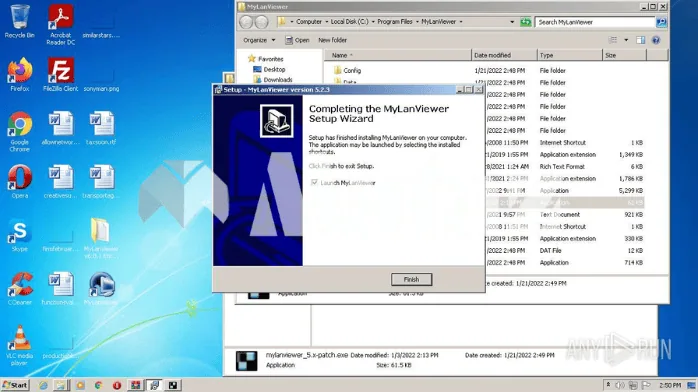This screenshot has height=392, width=698.
Task: Expand arrow after MyLanViewer breadcrumb
Action: (461, 22)
